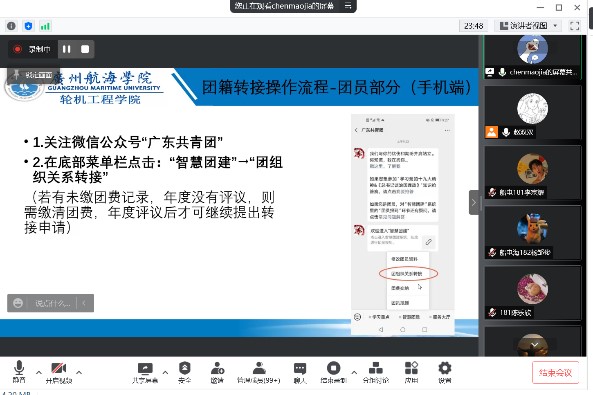Mute the microphone in the bottom toolbar

(19, 372)
